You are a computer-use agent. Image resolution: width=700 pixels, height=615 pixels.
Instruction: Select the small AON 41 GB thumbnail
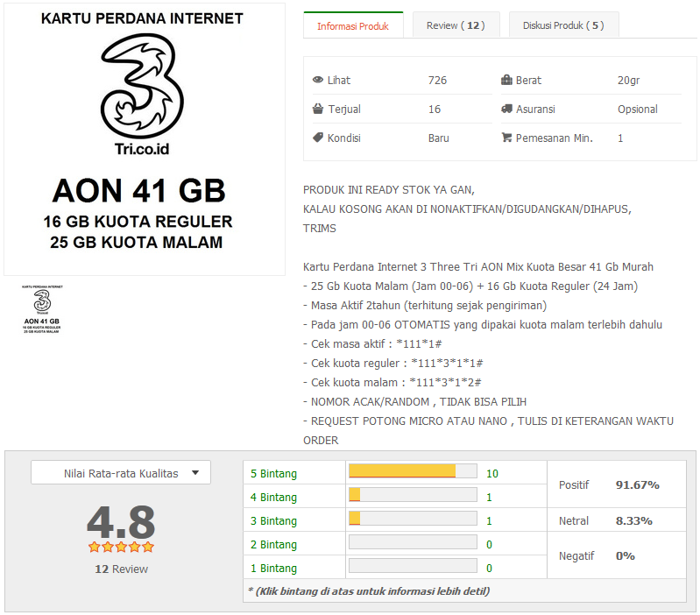click(42, 309)
